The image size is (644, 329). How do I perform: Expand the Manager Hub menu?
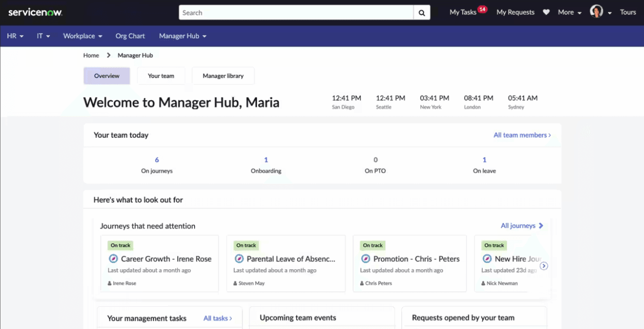183,36
